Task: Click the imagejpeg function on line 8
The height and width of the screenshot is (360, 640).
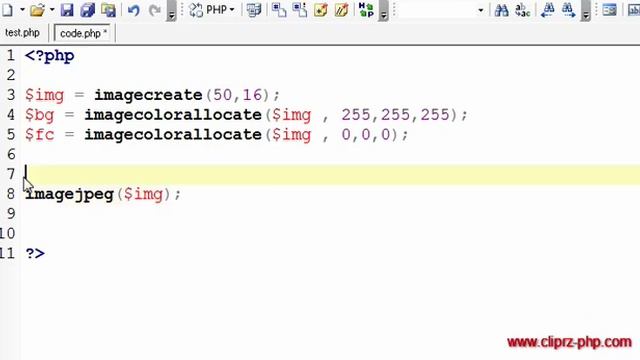Action: pos(69,194)
